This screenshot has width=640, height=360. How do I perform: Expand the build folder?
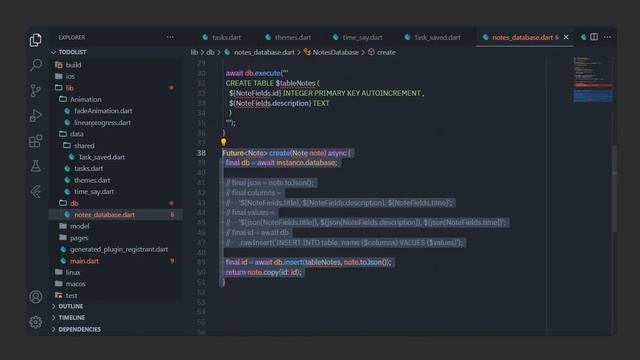click(73, 65)
